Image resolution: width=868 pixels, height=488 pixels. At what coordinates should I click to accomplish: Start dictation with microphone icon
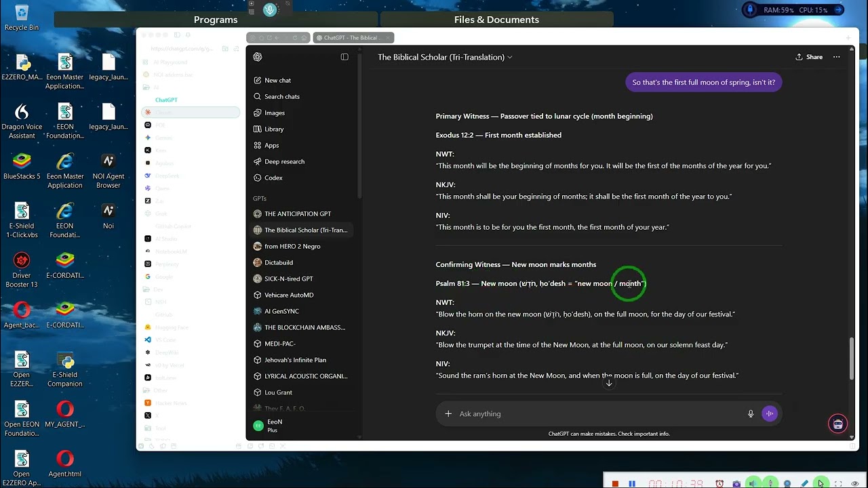point(751,413)
